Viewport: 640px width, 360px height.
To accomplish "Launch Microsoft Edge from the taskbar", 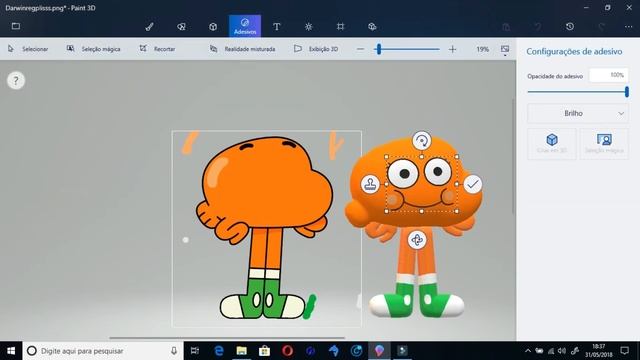I will click(219, 351).
